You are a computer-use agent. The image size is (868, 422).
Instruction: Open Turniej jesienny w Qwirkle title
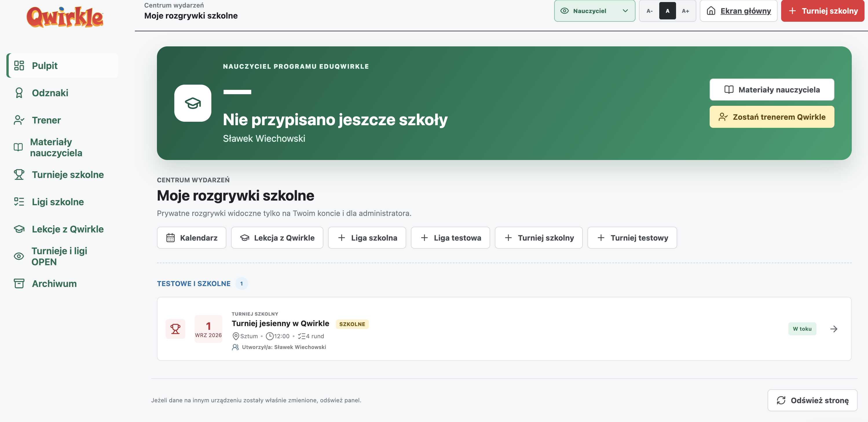(280, 323)
